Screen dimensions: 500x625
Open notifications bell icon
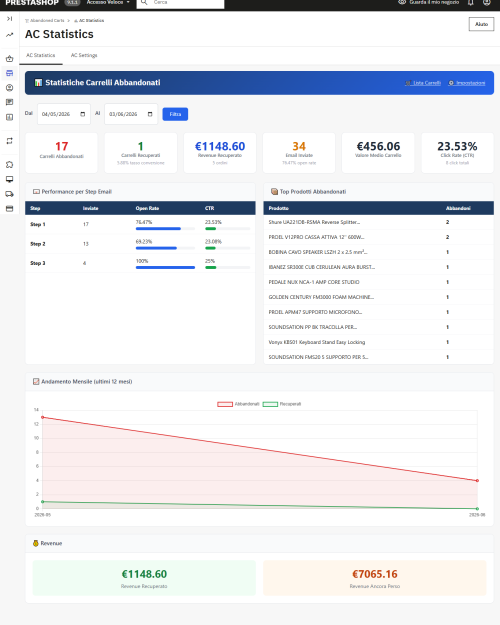click(471, 2)
